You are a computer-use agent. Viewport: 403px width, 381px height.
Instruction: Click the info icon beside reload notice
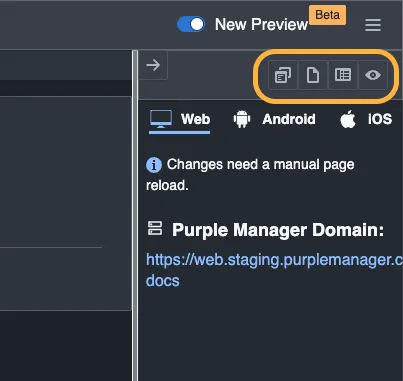click(154, 165)
